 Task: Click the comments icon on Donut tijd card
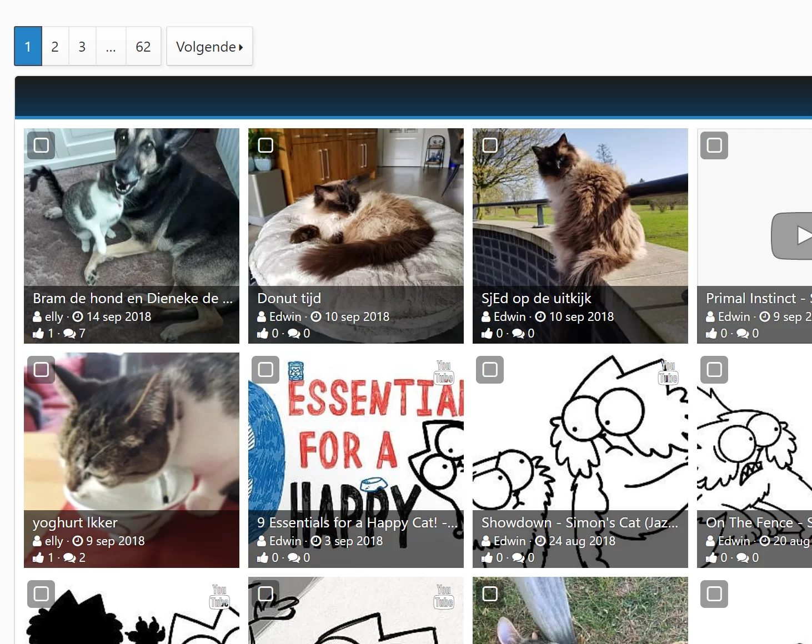tap(294, 333)
